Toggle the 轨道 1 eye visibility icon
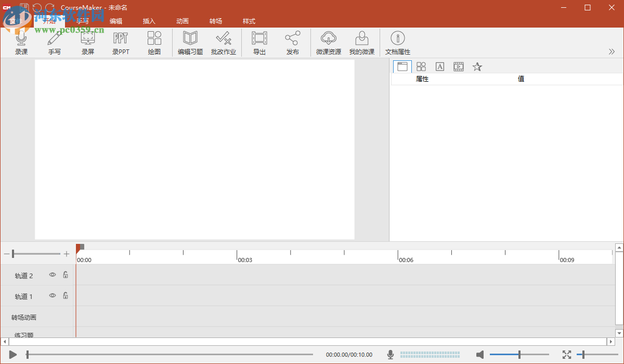 point(52,295)
